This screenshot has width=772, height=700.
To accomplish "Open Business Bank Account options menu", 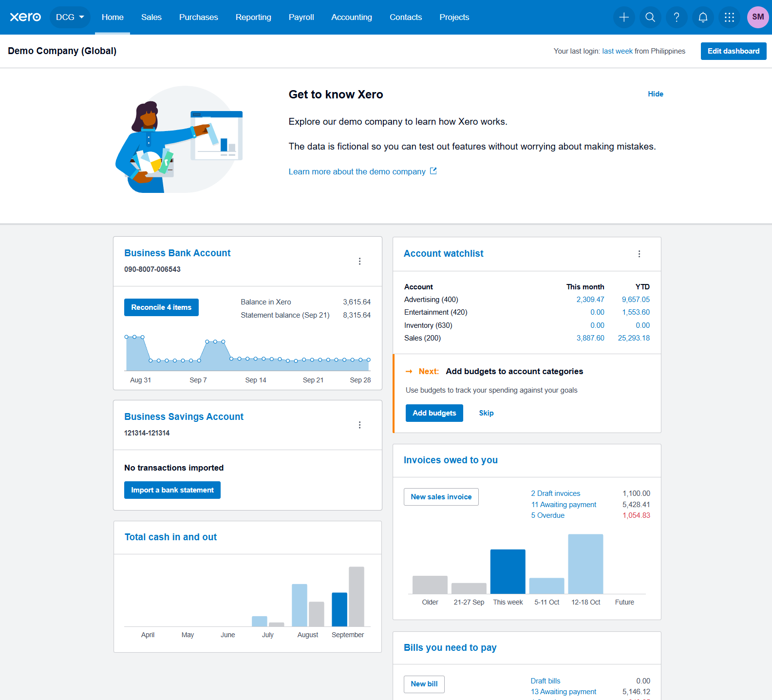I will [360, 261].
